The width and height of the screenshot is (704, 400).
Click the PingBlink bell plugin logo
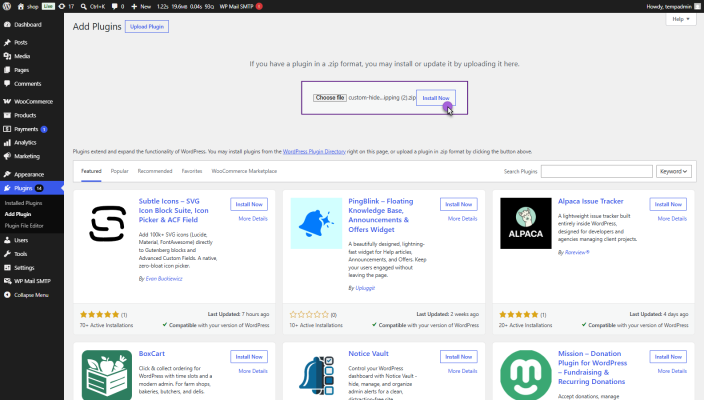click(316, 223)
